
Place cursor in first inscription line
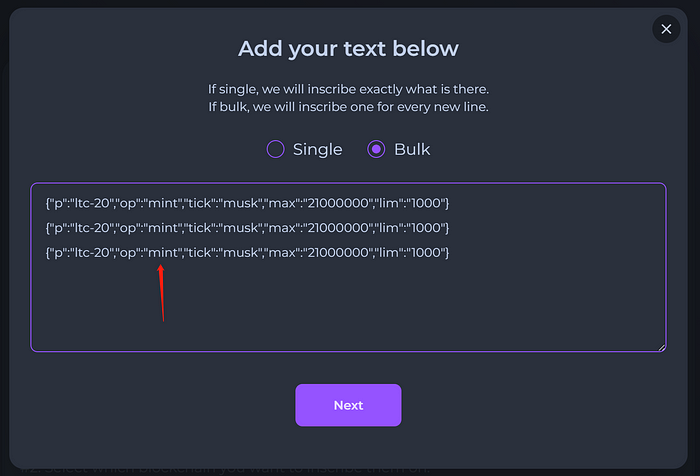247,203
